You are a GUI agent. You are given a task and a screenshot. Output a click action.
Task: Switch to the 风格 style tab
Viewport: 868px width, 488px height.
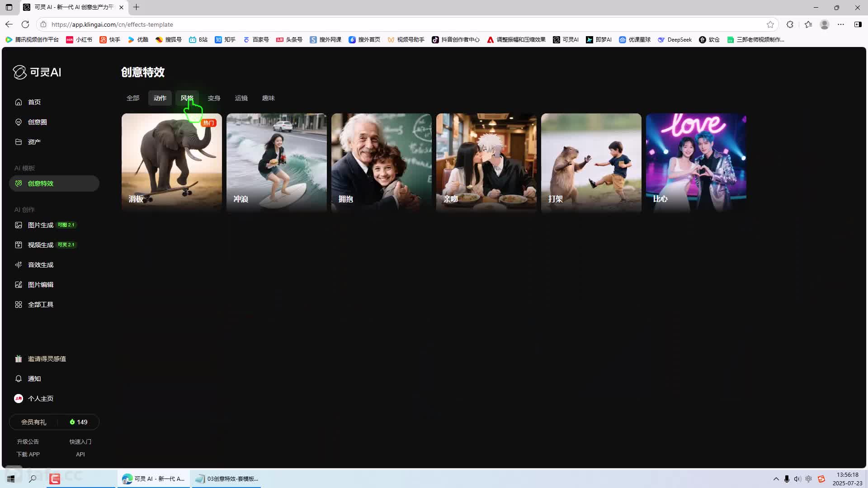coord(187,98)
